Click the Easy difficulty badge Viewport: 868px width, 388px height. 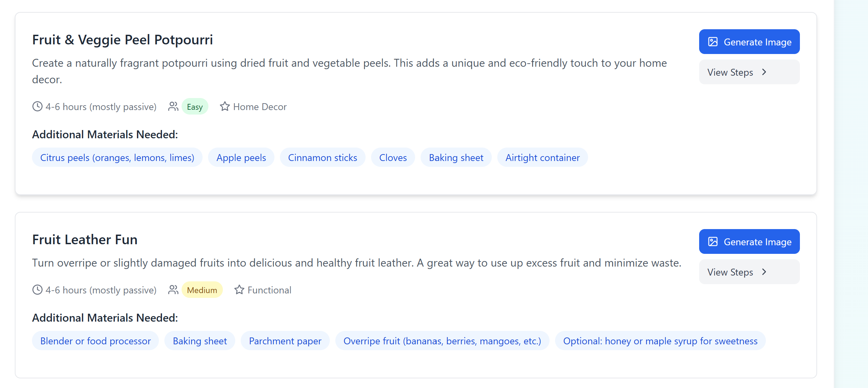[x=195, y=107]
